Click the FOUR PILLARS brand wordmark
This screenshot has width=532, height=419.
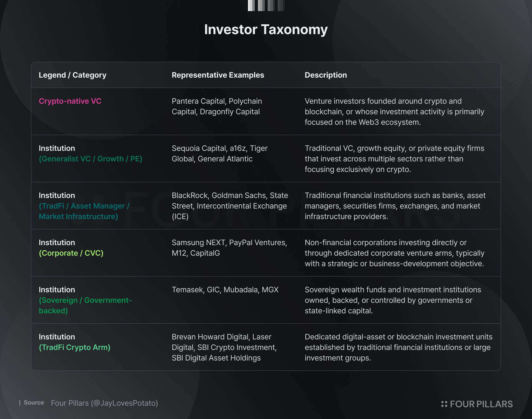click(x=481, y=404)
